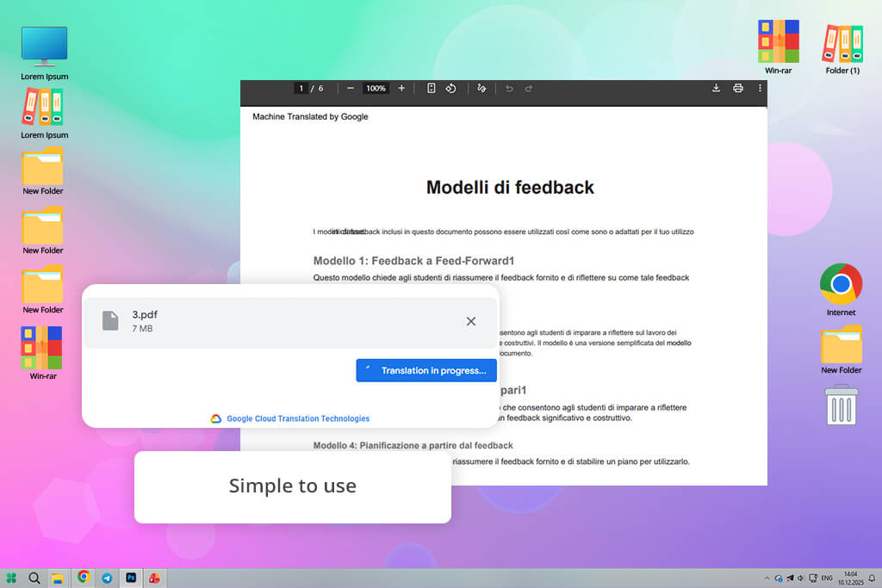This screenshot has height=588, width=882.
Task: Open the red app icon in taskbar
Action: pos(154,578)
